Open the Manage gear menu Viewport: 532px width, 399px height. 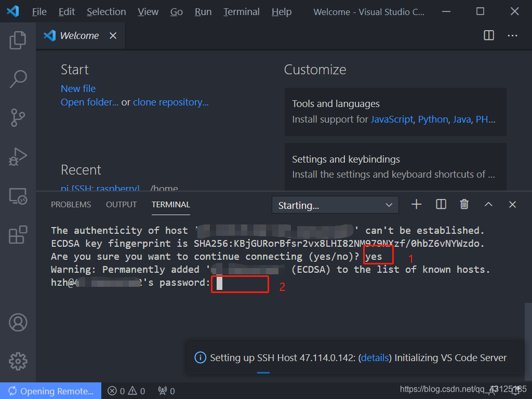(18, 362)
